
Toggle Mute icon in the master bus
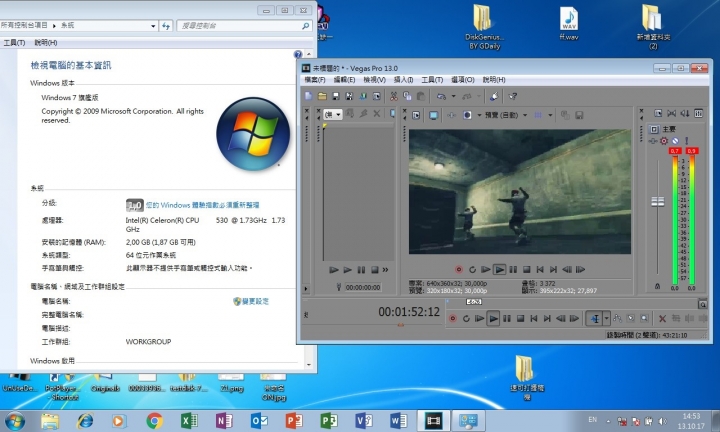pyautogui.click(x=675, y=141)
